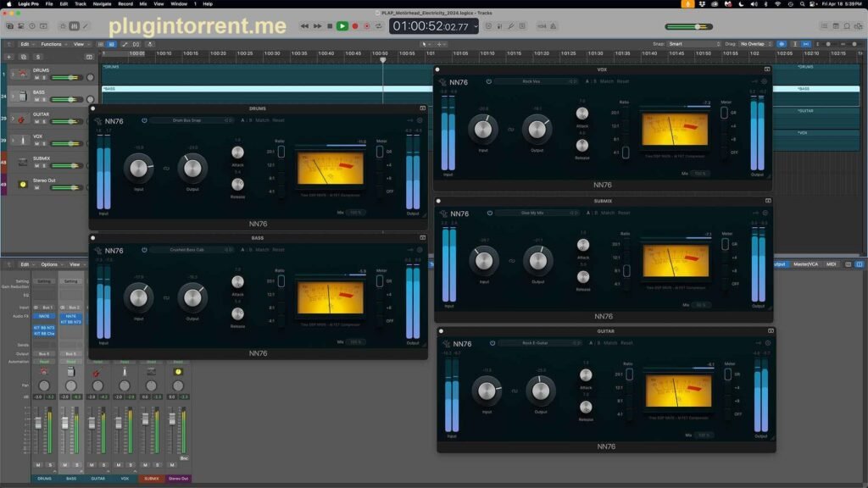Screen dimensions: 868x488
Task: Click the DRUMS track volume slider in header
Action: (66, 78)
